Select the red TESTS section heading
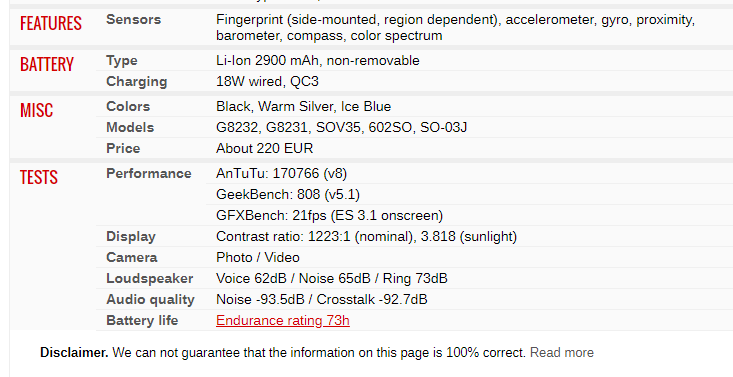The width and height of the screenshot is (733, 377). point(39,177)
